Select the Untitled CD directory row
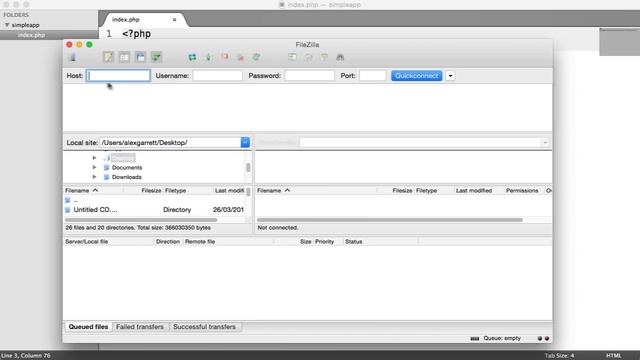The width and height of the screenshot is (640, 360). pyautogui.click(x=154, y=209)
